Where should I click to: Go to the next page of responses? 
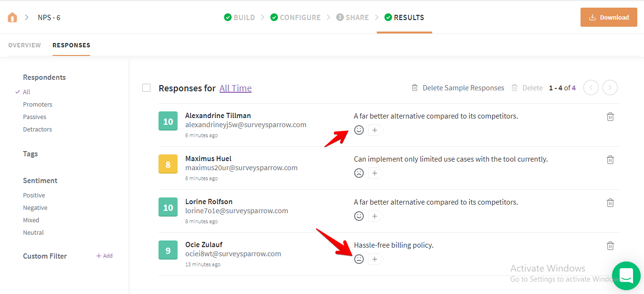tap(610, 87)
